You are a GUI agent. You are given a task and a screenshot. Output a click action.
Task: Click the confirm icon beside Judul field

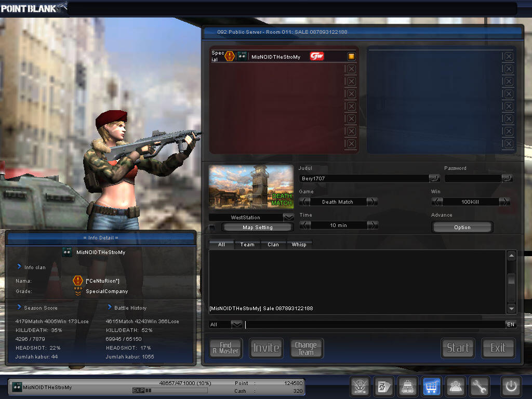[x=434, y=179]
